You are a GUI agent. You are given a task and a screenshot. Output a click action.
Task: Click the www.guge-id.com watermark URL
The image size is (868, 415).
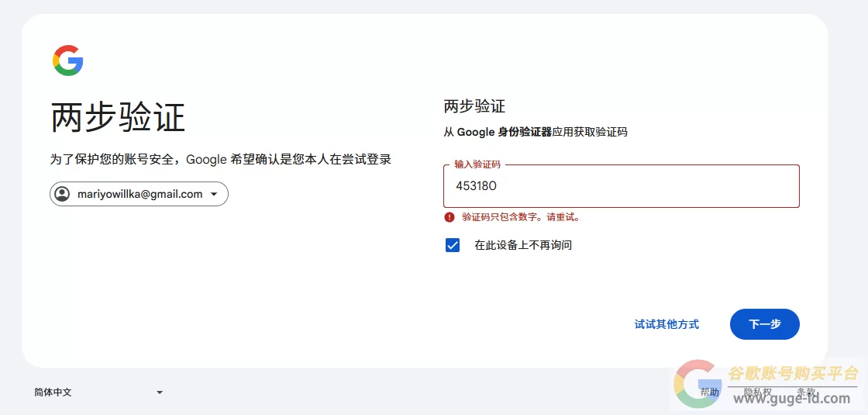(x=791, y=399)
